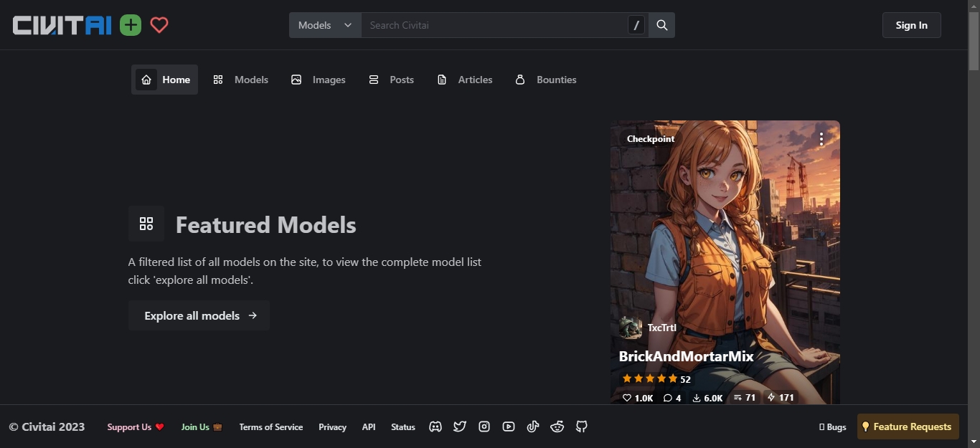Open the Twitter icon in footer

tap(460, 426)
